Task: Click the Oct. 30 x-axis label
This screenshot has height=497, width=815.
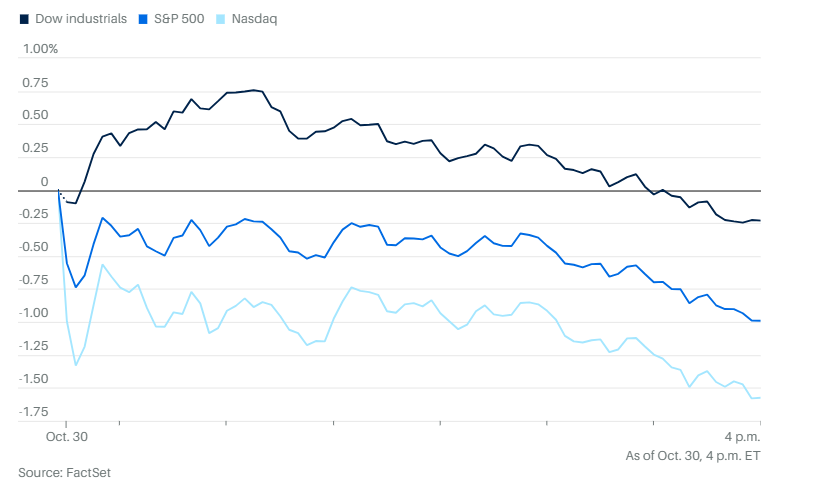Action: 67,438
